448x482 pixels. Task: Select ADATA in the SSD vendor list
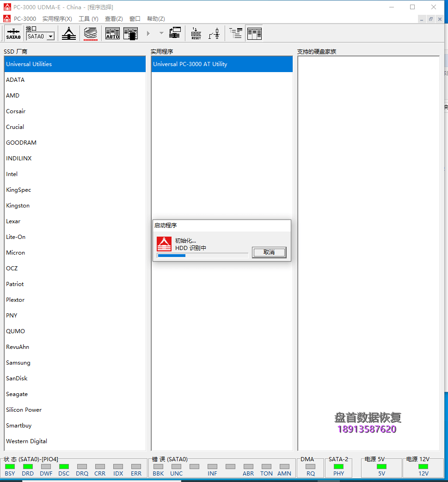75,79
